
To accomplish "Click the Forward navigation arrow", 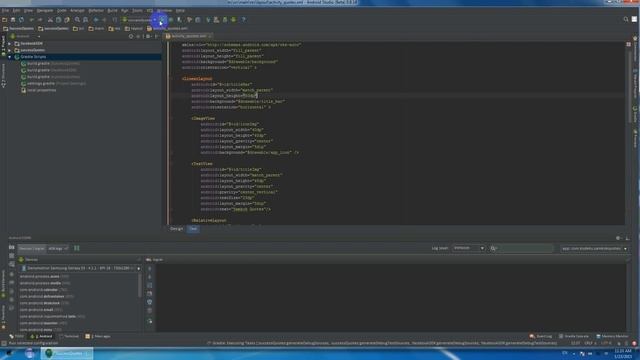I will click(x=104, y=20).
